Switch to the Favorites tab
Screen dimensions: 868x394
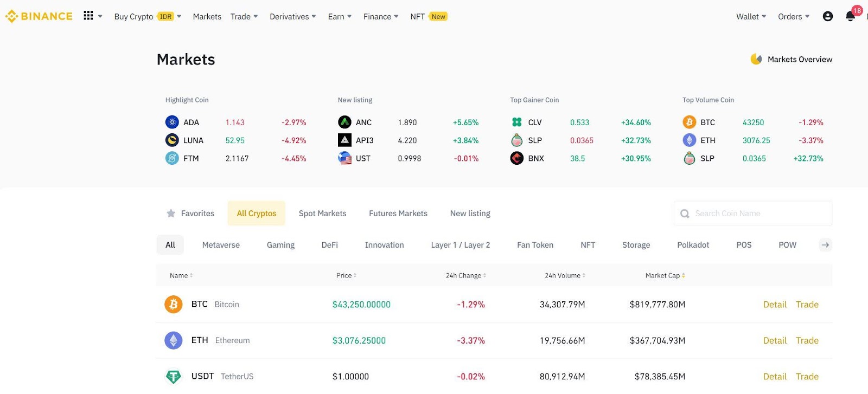(190, 214)
